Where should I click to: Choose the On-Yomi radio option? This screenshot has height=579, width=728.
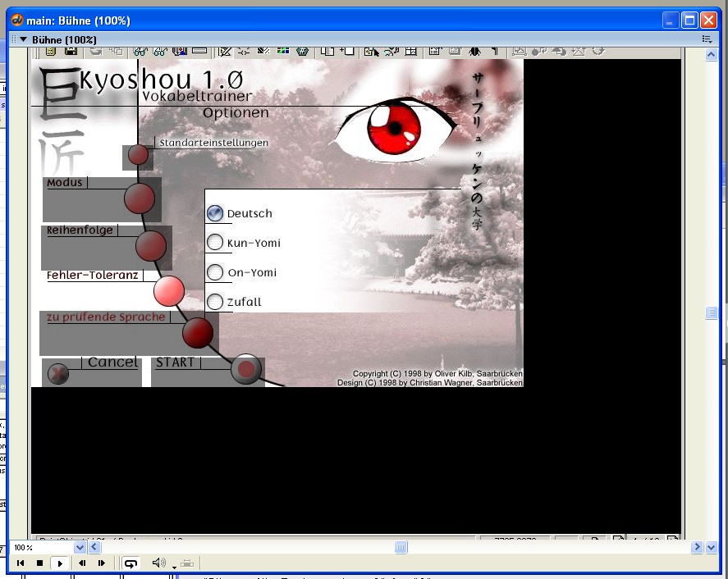tap(215, 272)
